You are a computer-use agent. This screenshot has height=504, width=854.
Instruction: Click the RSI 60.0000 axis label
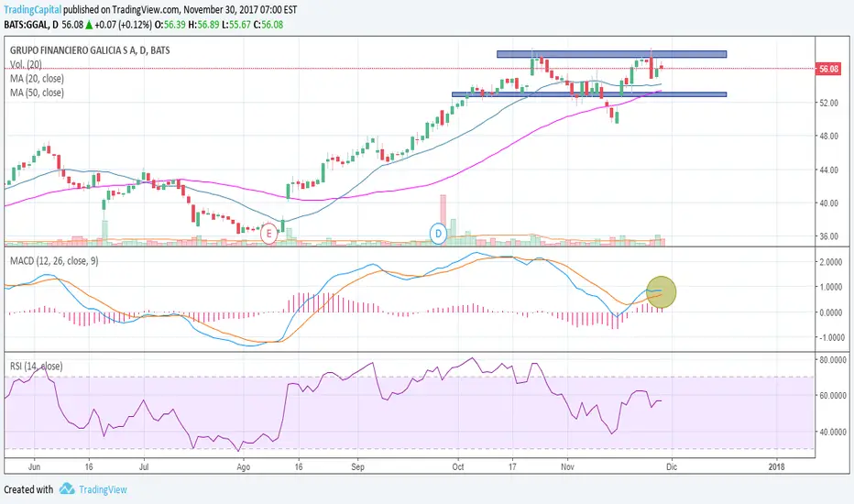point(832,396)
